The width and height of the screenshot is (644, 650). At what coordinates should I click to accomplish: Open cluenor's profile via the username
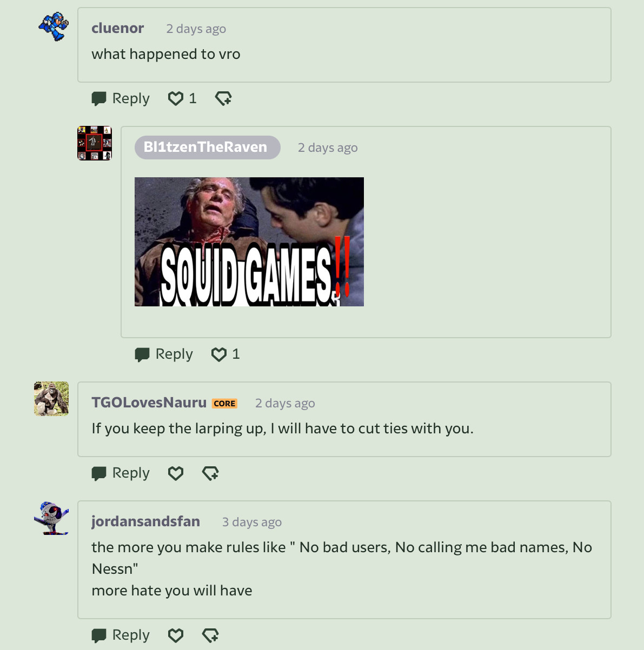(x=117, y=28)
